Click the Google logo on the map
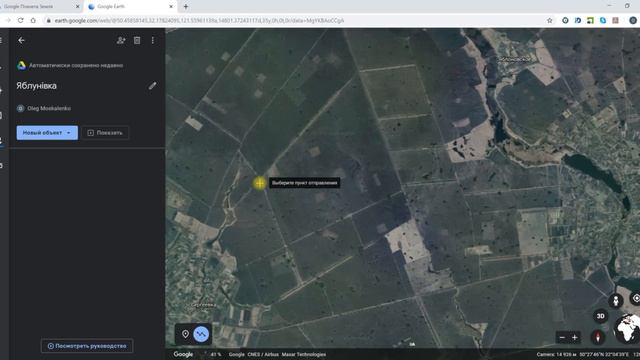640x360 pixels. point(183,354)
